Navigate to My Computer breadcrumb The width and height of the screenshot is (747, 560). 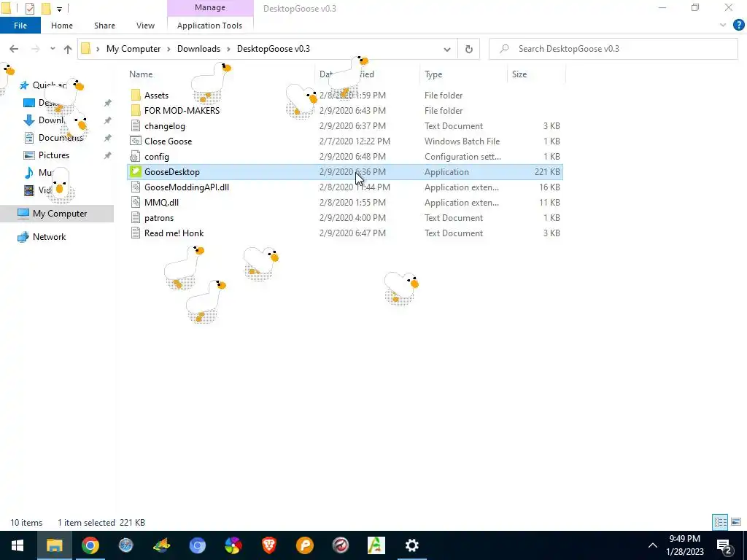click(133, 49)
